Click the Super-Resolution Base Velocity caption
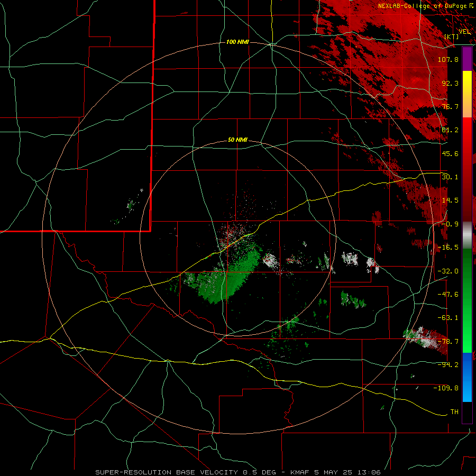The width and height of the screenshot is (476, 476). [237, 472]
